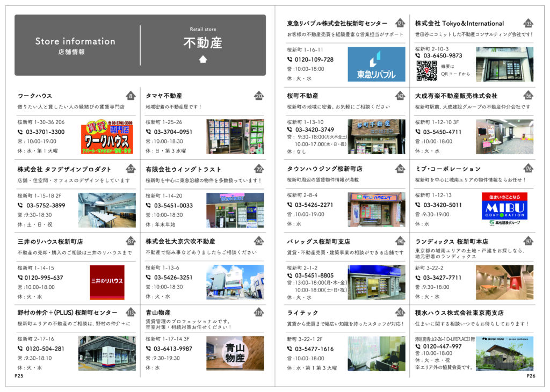This screenshot has width=550, height=392.
Task: Select the phone number 03-6450-9873
Action: pyautogui.click(x=443, y=55)
